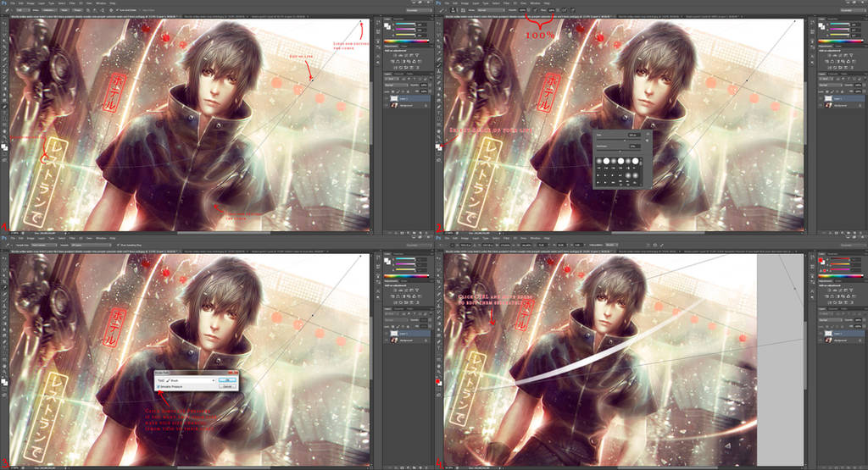Hide Layer 1 in first screenshot Layers panel
Image resolution: width=868 pixels, height=470 pixels.
click(387, 98)
